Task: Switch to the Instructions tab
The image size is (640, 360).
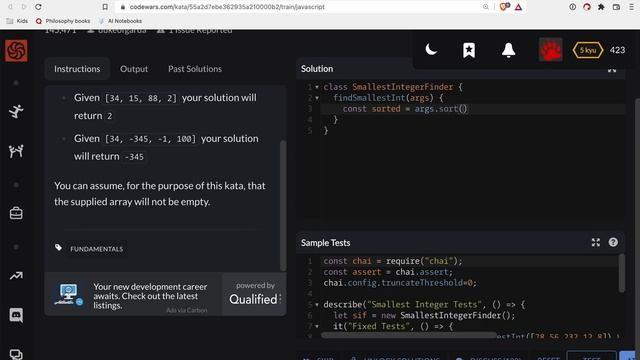Action: click(x=77, y=69)
